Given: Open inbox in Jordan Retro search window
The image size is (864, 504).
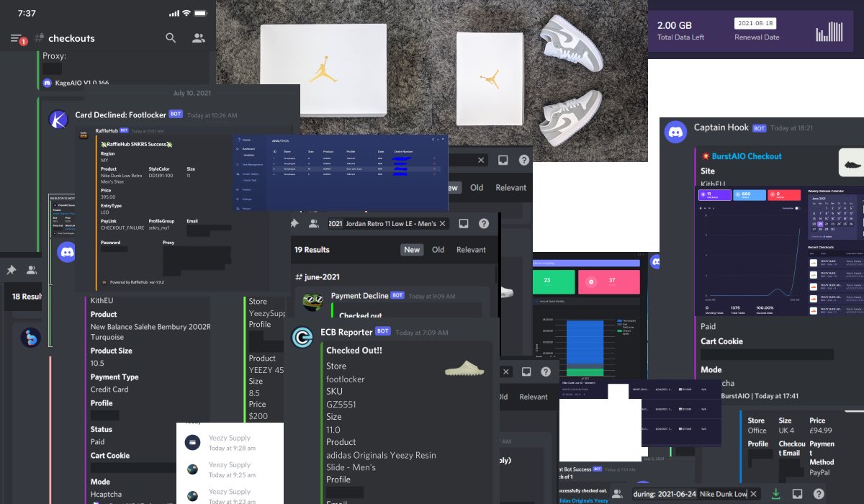Looking at the screenshot, I should (464, 224).
